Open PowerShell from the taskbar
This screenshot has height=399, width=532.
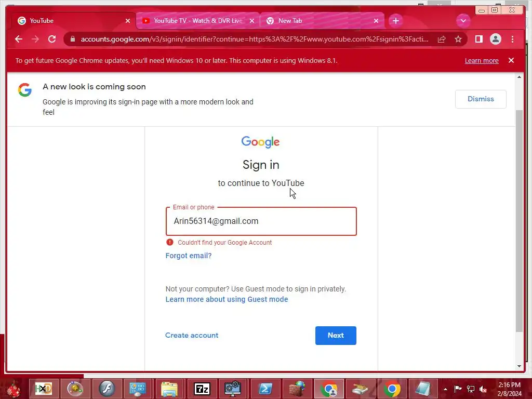[x=265, y=389]
